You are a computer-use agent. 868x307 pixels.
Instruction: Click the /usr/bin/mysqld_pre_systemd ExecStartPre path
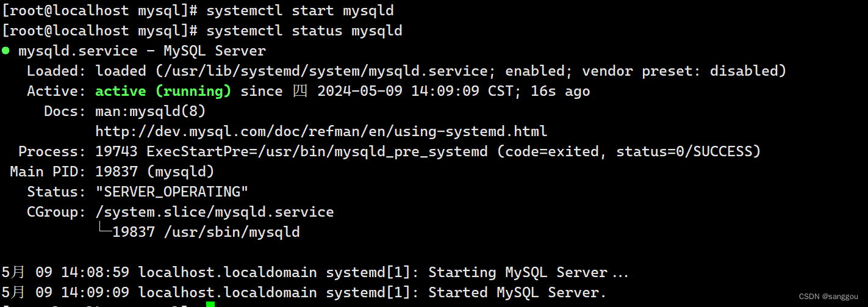pos(373,151)
